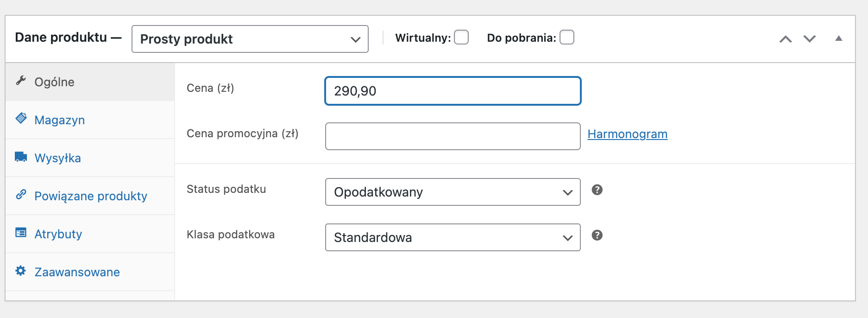Click the wrench icon beside Ogólne
The image size is (868, 318).
point(21,81)
